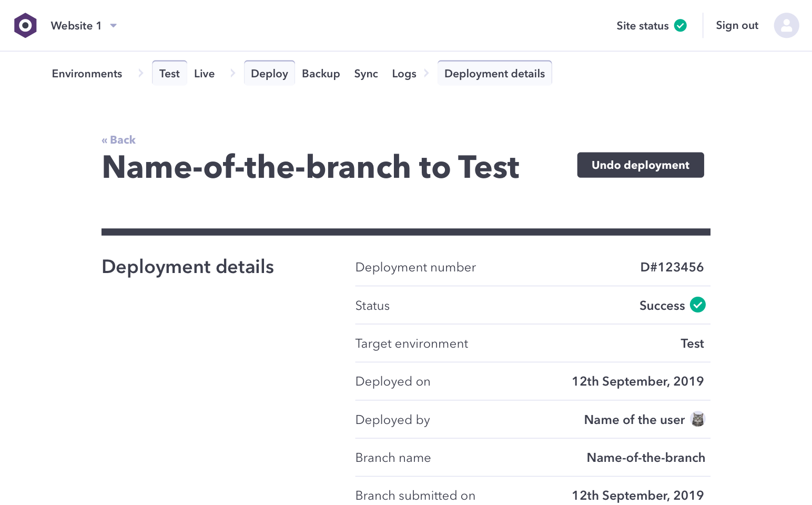
Task: Navigate to the Logs section
Action: click(x=404, y=73)
